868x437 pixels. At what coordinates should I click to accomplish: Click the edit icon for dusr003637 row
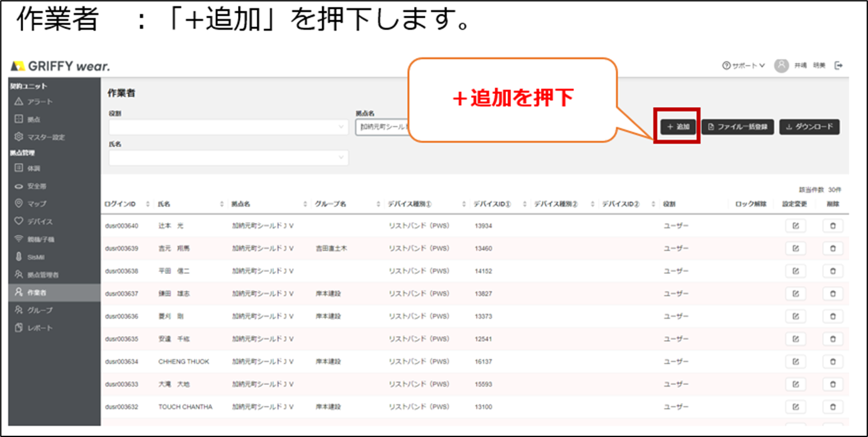795,293
